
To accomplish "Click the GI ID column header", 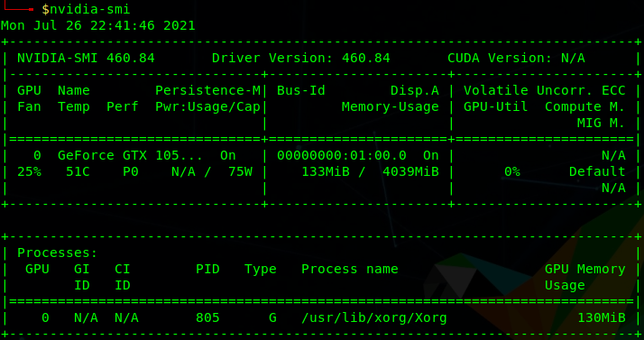I will [82, 277].
